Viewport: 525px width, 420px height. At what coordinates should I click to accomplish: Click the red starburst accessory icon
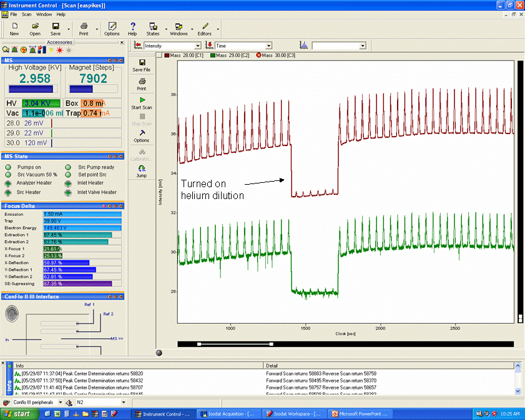tap(59, 50)
